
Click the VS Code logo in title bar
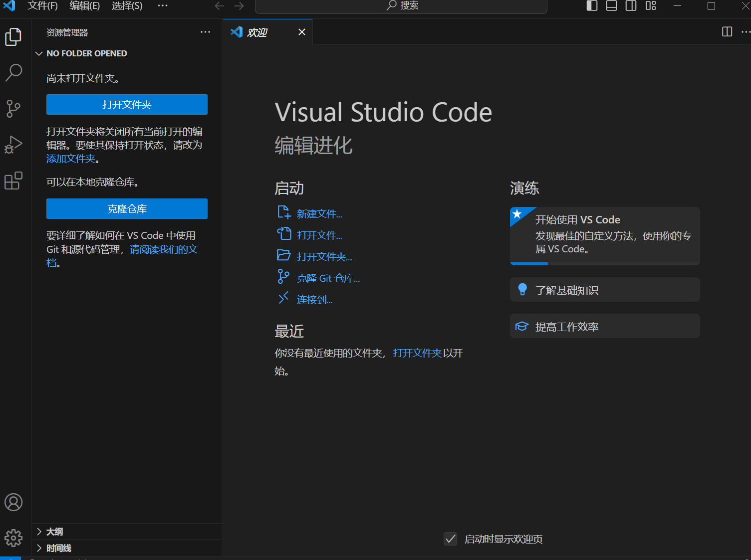pyautogui.click(x=9, y=5)
